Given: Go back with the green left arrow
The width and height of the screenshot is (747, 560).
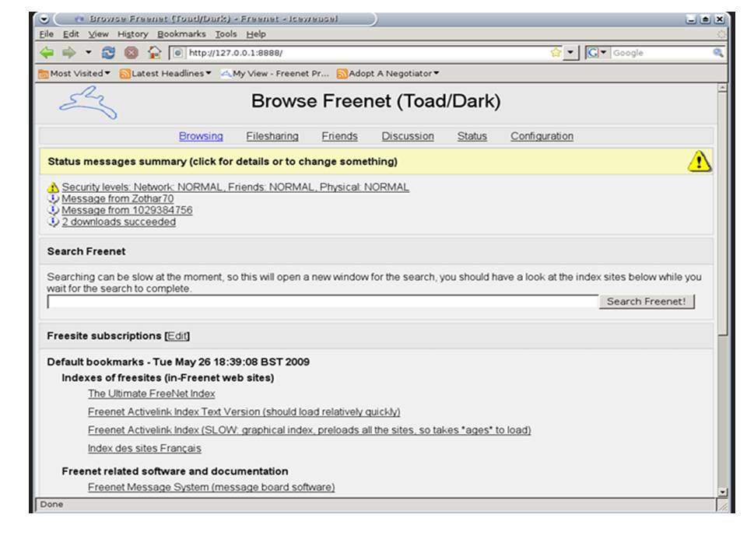Looking at the screenshot, I should [47, 52].
